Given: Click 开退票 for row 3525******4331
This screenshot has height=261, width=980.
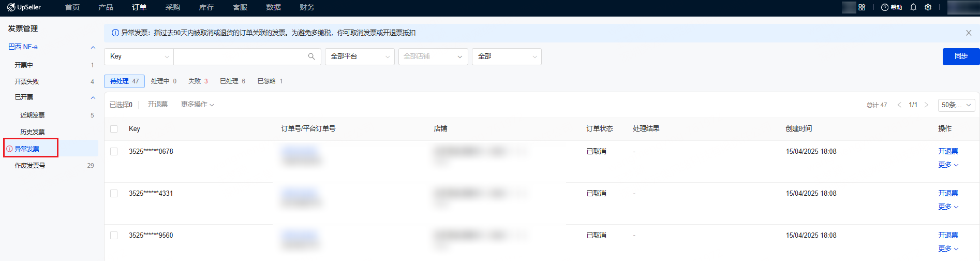Looking at the screenshot, I should pyautogui.click(x=948, y=193).
